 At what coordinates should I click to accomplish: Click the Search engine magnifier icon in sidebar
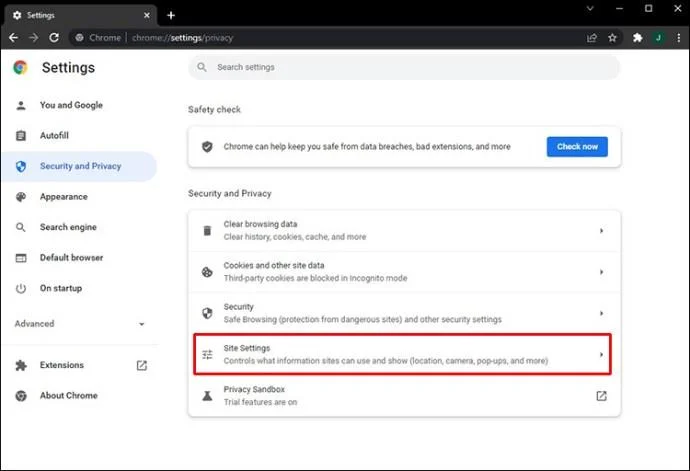tap(21, 227)
